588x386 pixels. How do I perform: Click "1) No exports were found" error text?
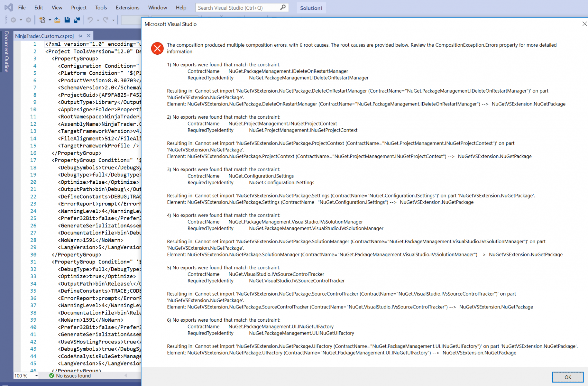224,65
